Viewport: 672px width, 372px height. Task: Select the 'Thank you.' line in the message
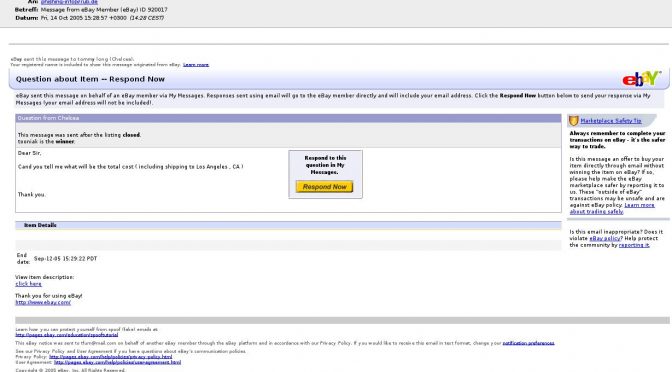pyautogui.click(x=31, y=195)
